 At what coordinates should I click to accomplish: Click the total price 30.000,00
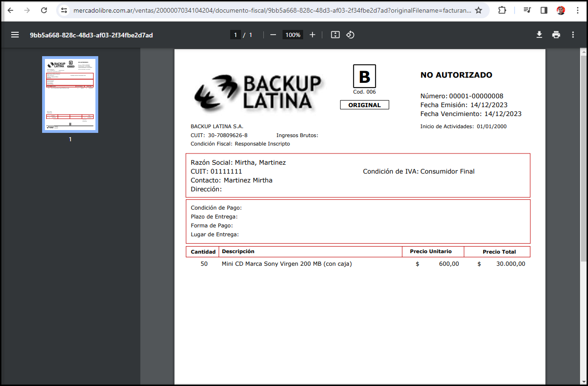tap(510, 264)
